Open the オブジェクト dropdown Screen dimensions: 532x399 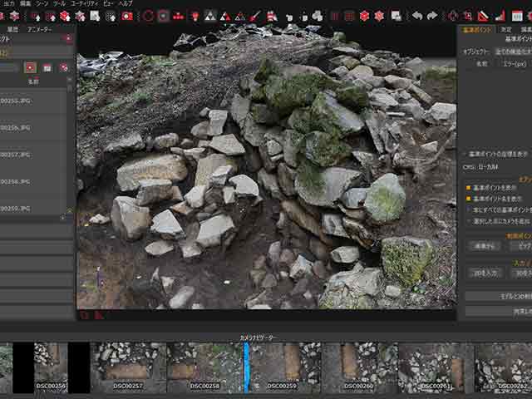point(513,52)
